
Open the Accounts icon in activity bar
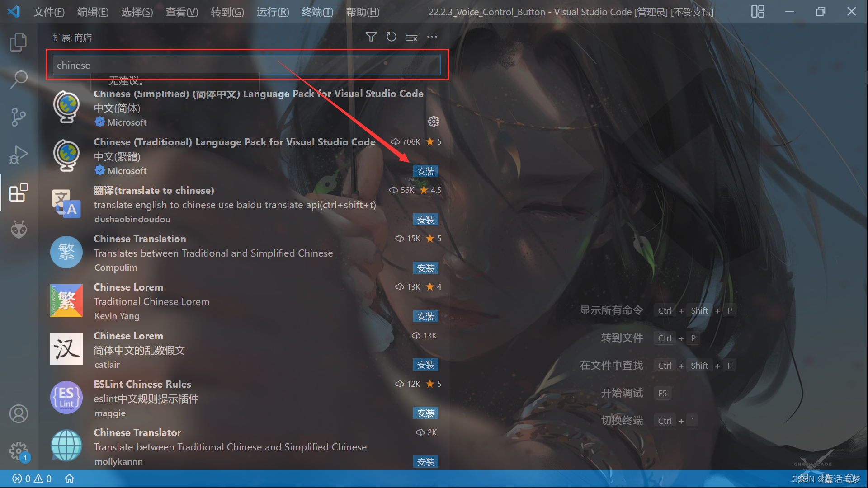18,413
